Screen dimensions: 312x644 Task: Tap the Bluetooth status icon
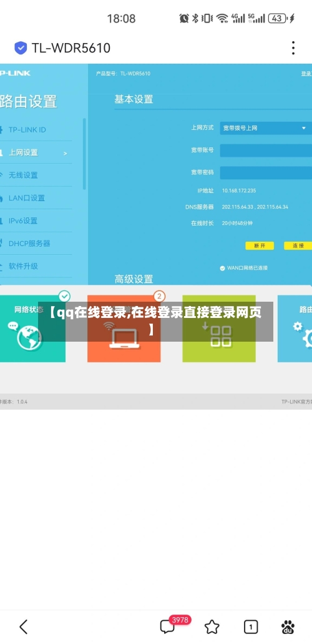(195, 18)
